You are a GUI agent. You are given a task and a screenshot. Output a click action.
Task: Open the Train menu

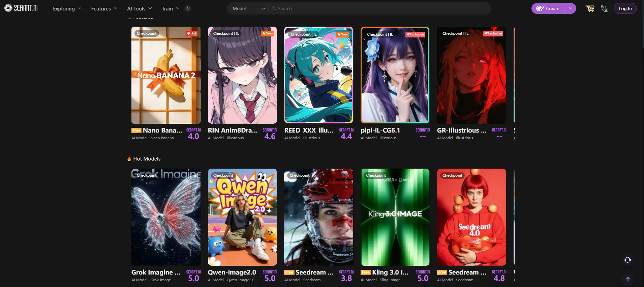[x=170, y=8]
